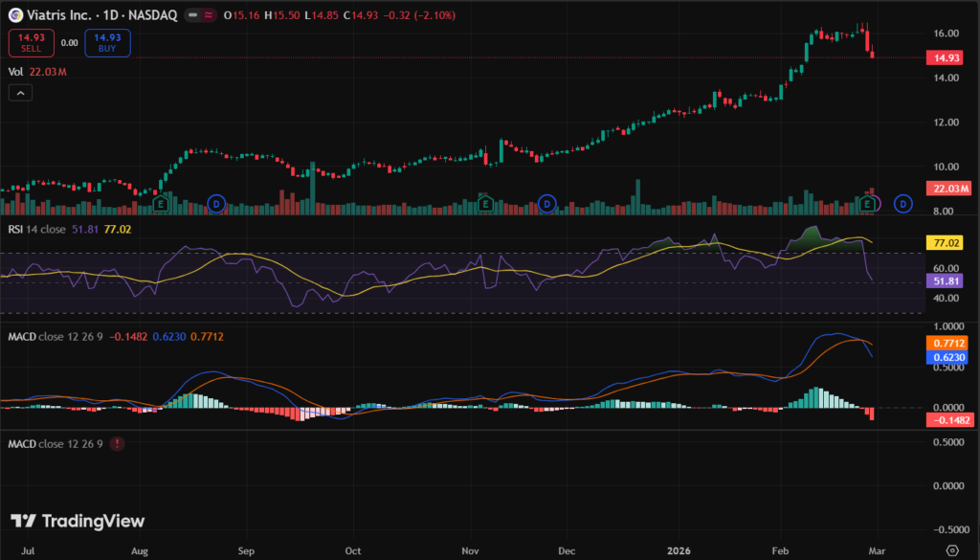Click the dividend 'D' marker near late August
This screenshot has width=980, height=560.
215,203
